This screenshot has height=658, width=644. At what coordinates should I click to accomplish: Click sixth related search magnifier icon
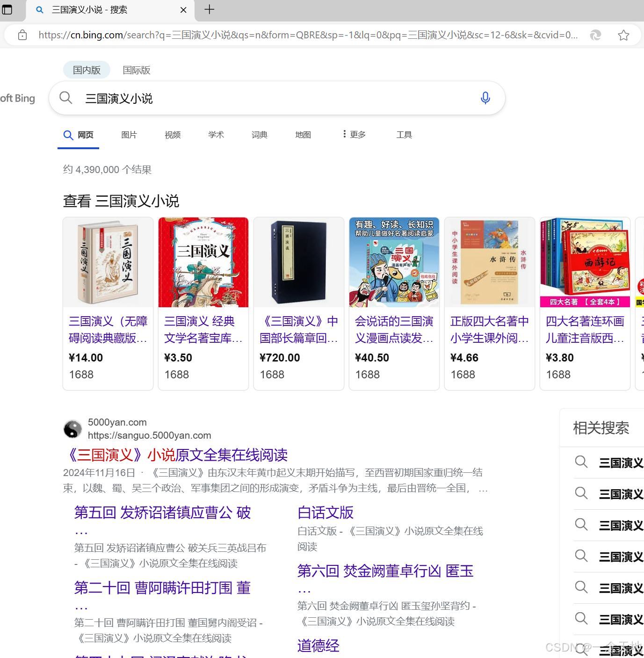click(581, 619)
